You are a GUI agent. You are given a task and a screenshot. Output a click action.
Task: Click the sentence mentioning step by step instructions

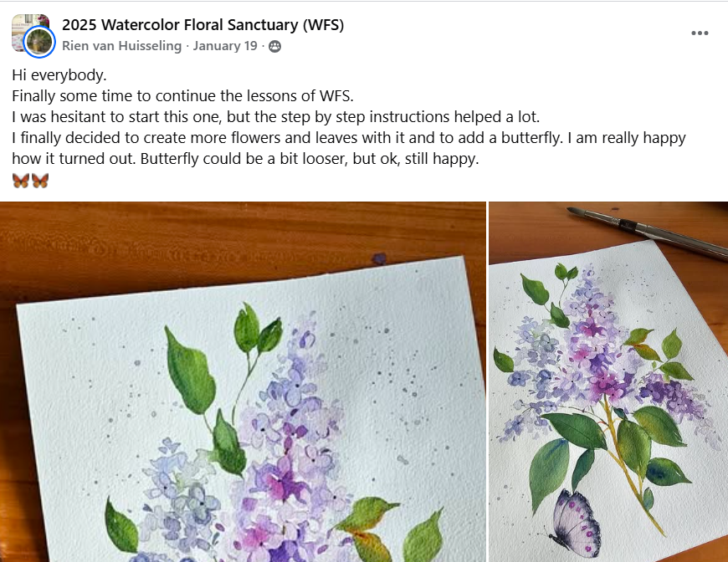point(276,117)
